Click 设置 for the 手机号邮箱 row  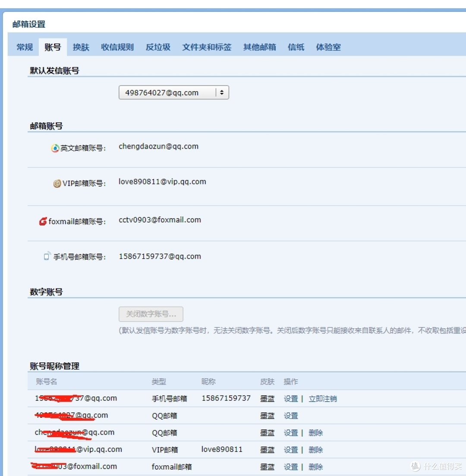tap(291, 399)
